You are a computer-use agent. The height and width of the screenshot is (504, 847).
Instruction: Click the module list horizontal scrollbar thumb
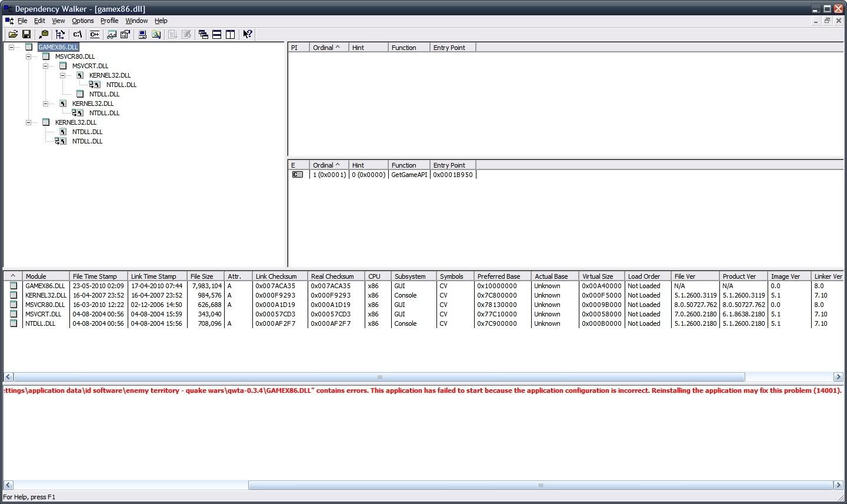coord(379,377)
